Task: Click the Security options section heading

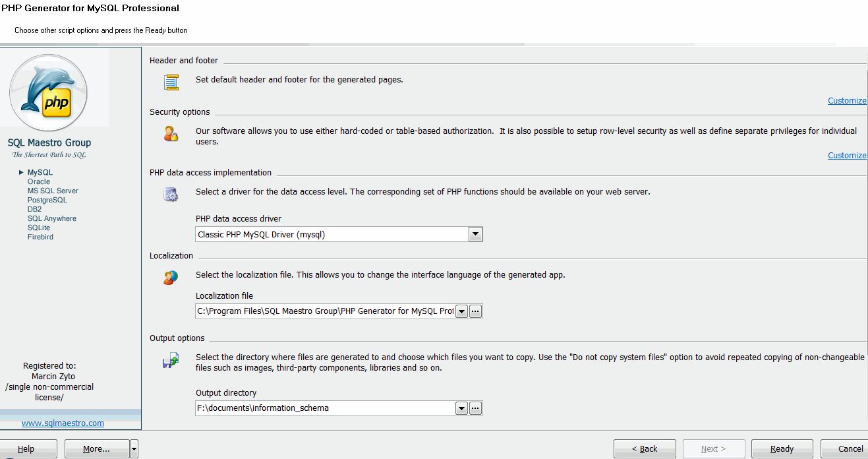Action: tap(180, 112)
